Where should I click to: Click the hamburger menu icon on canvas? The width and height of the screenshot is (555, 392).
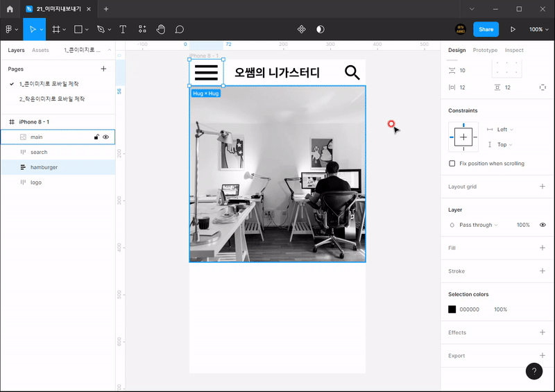click(x=206, y=73)
